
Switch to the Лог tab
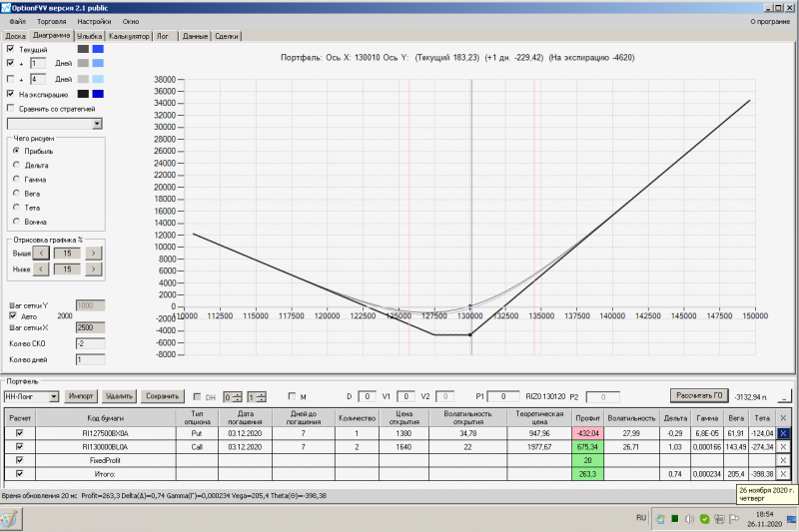point(163,36)
